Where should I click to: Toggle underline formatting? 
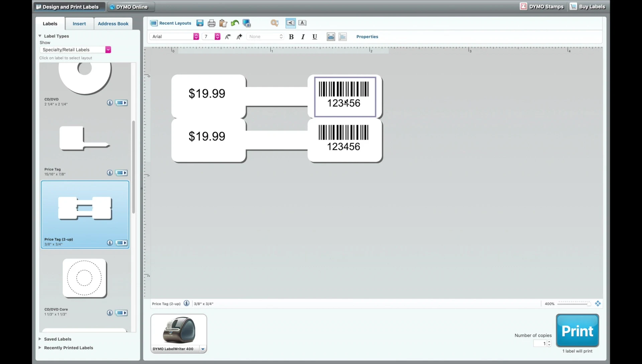point(315,37)
